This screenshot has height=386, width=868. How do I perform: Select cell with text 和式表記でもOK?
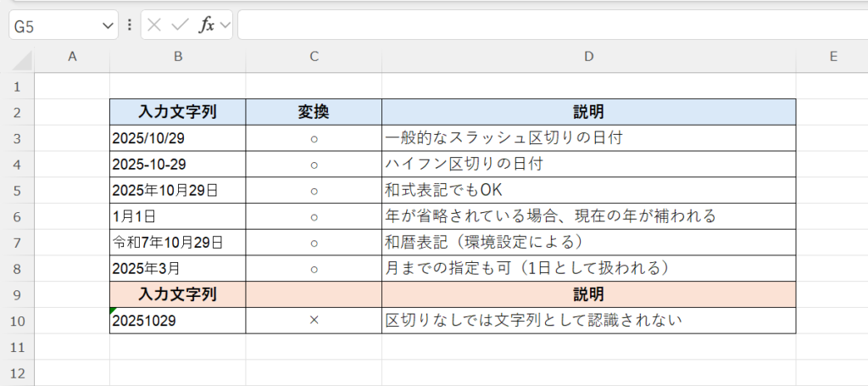pyautogui.click(x=588, y=189)
